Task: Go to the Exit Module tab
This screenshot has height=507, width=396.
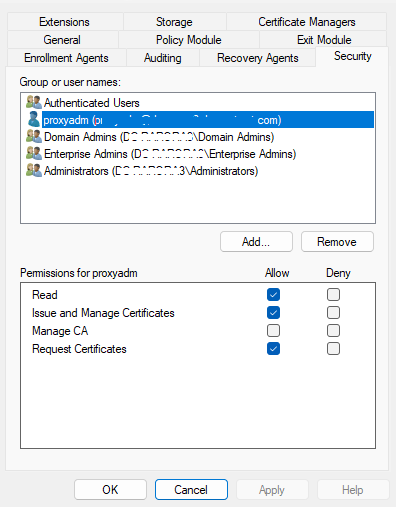Action: tap(324, 40)
